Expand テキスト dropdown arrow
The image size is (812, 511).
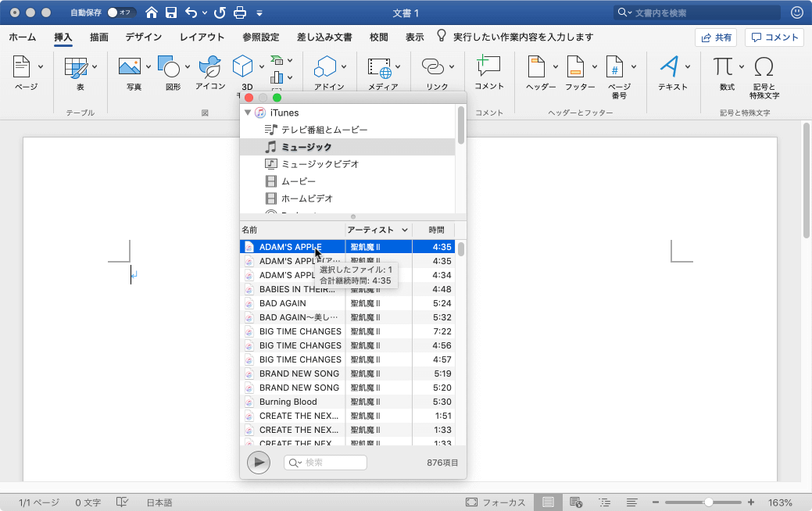click(688, 66)
